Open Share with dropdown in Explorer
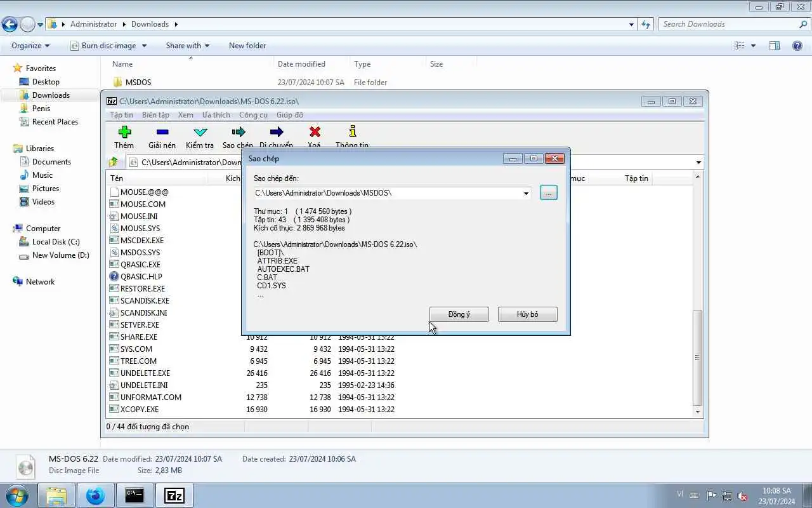The width and height of the screenshot is (812, 508). coord(187,46)
